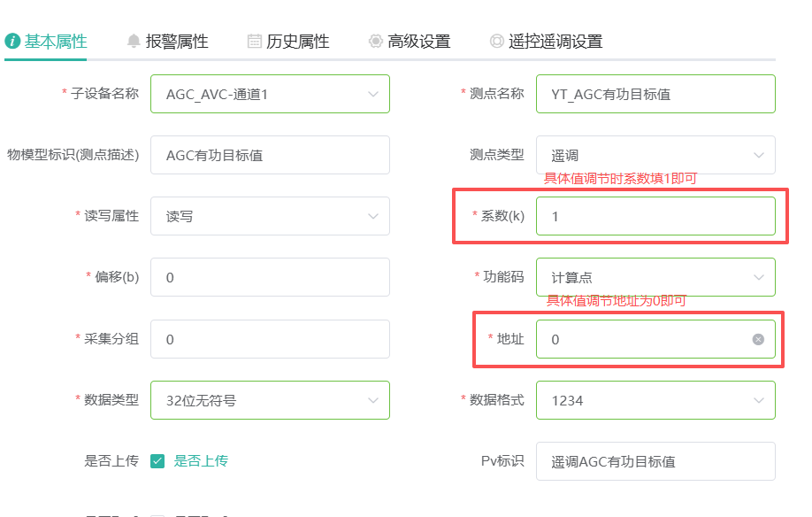The image size is (812, 517).
Task: Expand the 功能码 dropdown showing 计算点
Action: pos(655,277)
